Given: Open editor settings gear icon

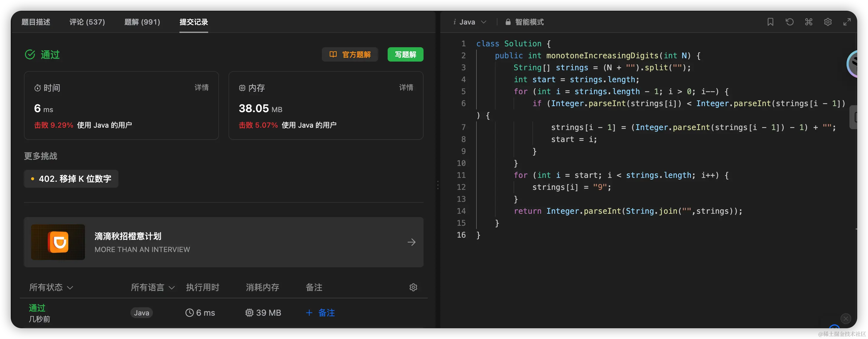Looking at the screenshot, I should [828, 22].
